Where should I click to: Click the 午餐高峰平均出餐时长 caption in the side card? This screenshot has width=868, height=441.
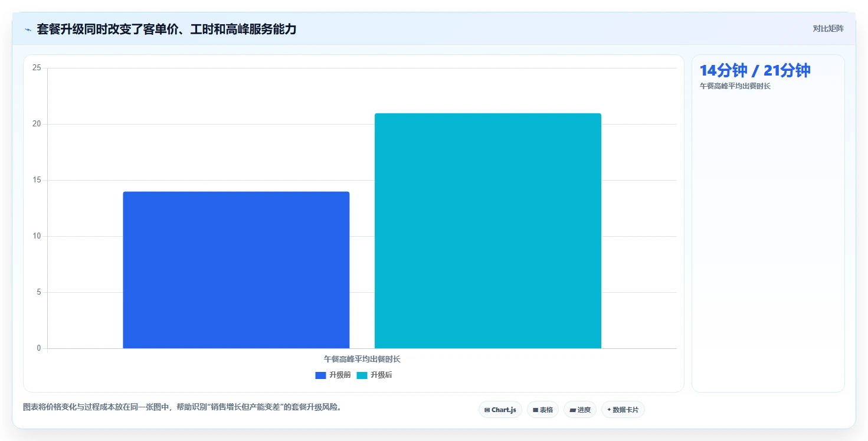coord(735,86)
